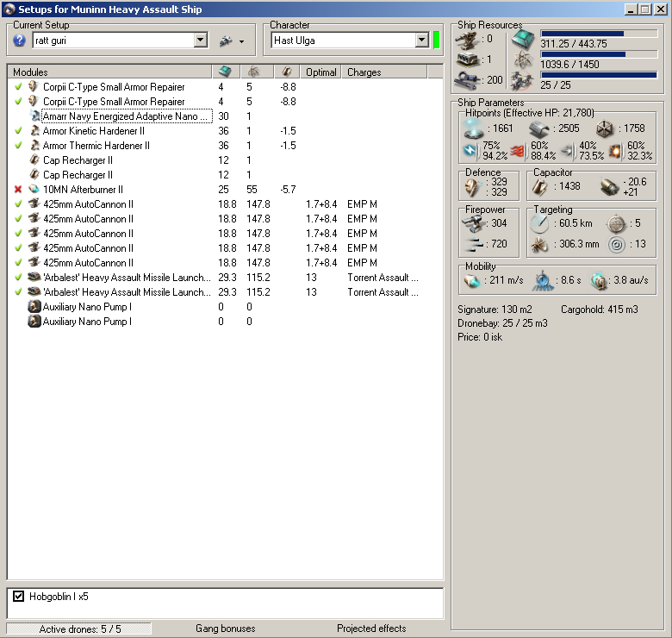Click the max locked targets icon showing 5
Image resolution: width=672 pixels, height=638 pixels.
(x=616, y=223)
